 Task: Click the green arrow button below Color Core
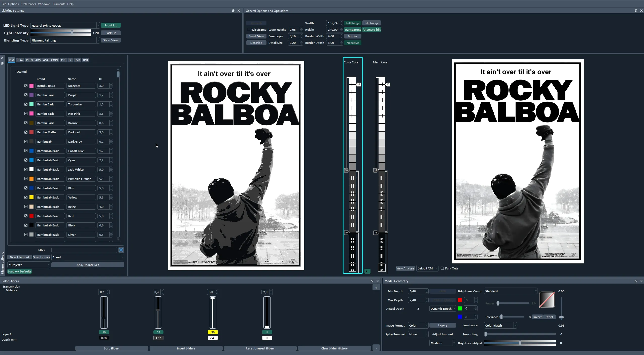point(367,271)
